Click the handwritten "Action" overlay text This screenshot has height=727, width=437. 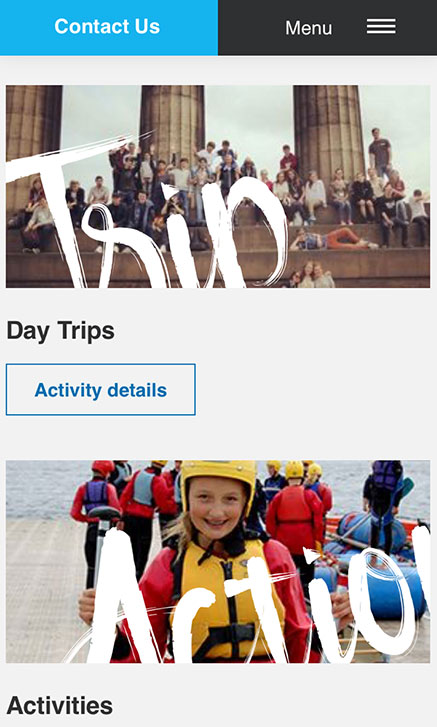(x=250, y=598)
